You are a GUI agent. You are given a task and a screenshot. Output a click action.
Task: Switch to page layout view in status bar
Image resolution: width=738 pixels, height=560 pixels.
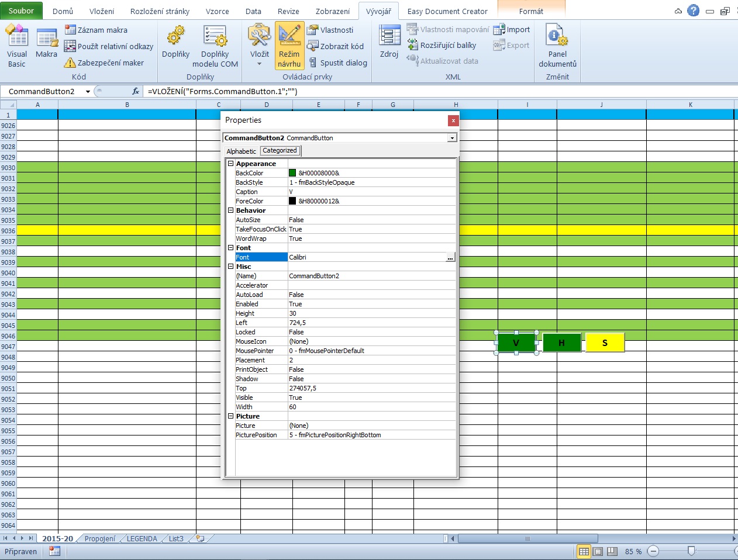598,551
